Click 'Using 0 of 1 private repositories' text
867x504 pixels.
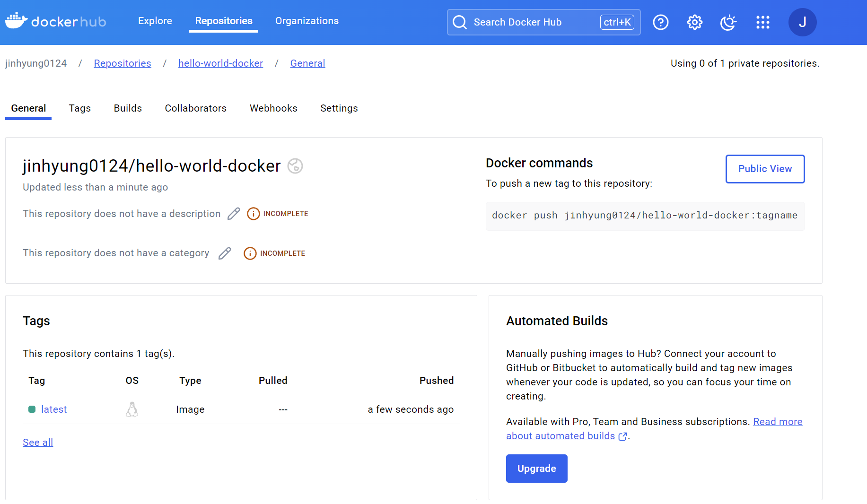(x=745, y=63)
